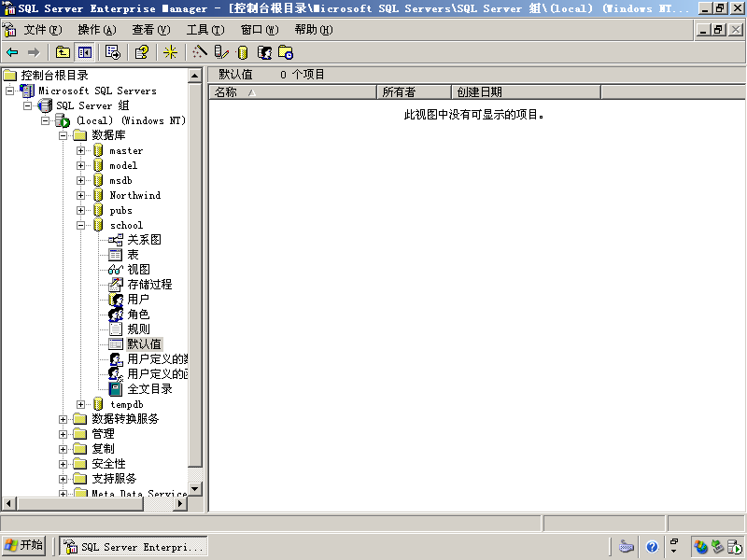The height and width of the screenshot is (560, 747).
Task: Select the SQL Server 组 group node
Action: [92, 105]
